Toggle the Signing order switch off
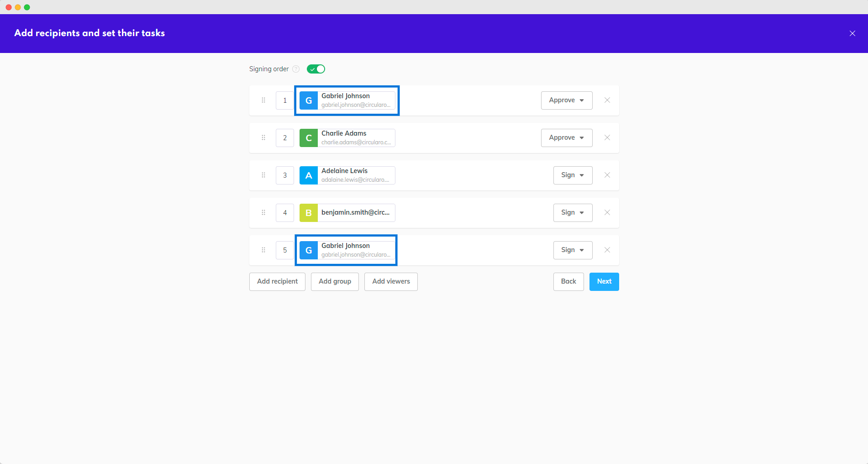The image size is (868, 464). pyautogui.click(x=316, y=69)
